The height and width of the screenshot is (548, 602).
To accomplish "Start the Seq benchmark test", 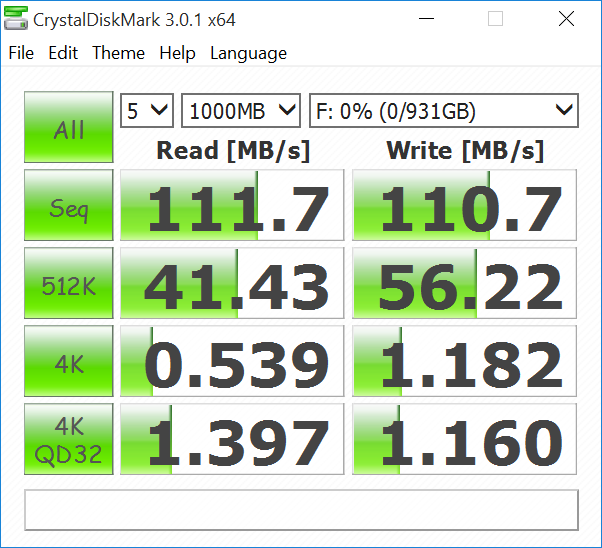I will 69,205.
